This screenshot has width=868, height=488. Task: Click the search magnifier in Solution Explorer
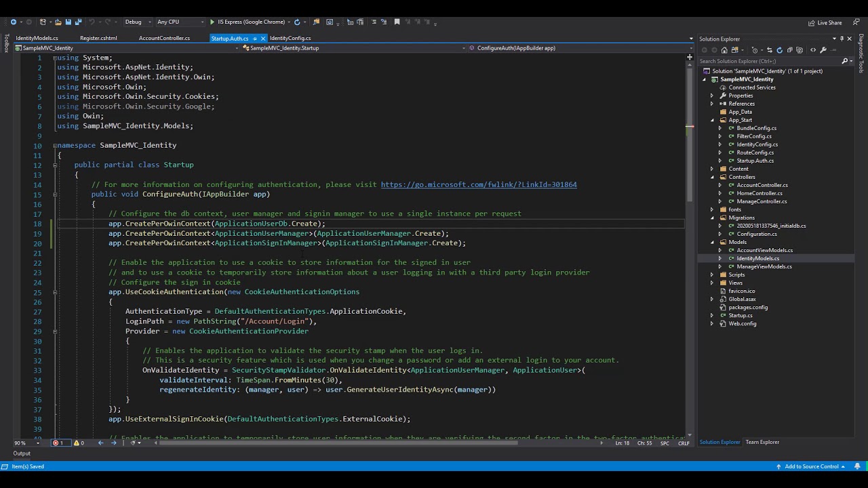tap(845, 61)
